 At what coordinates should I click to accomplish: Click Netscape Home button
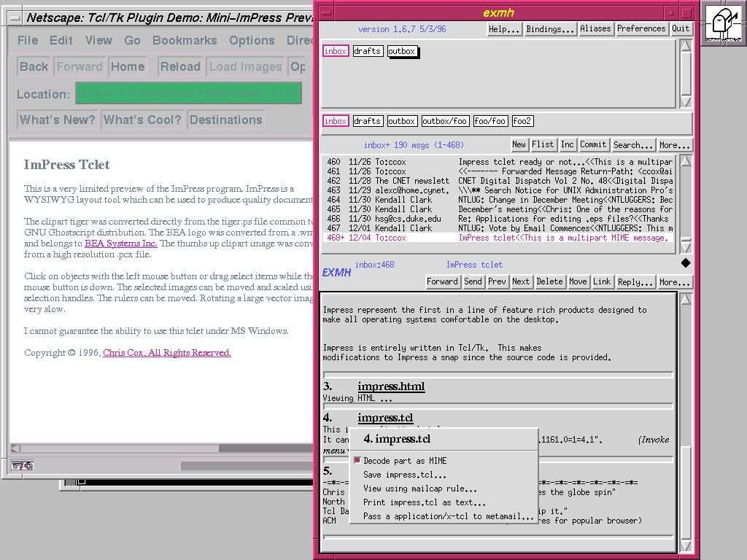point(128,66)
